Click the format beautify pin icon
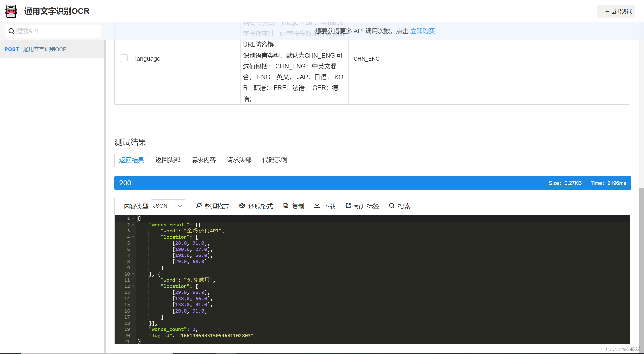 [199, 206]
